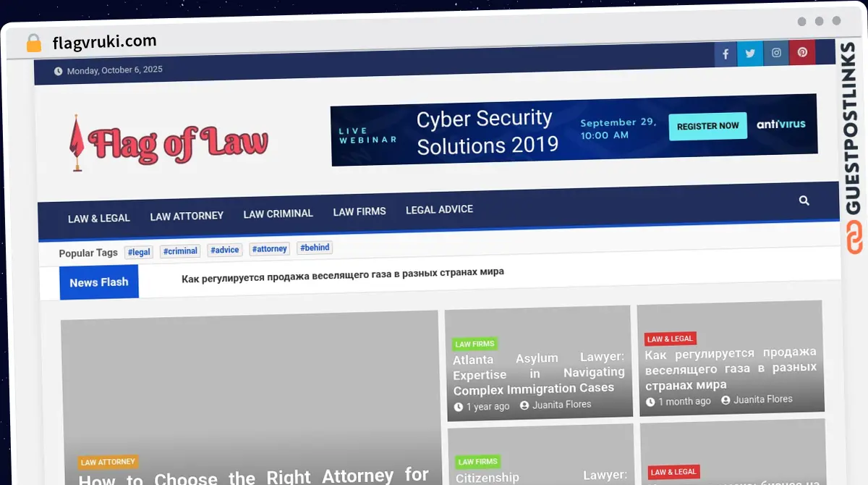Click Juanita Flores on the Atlanta article
868x485 pixels.
pyautogui.click(x=562, y=405)
